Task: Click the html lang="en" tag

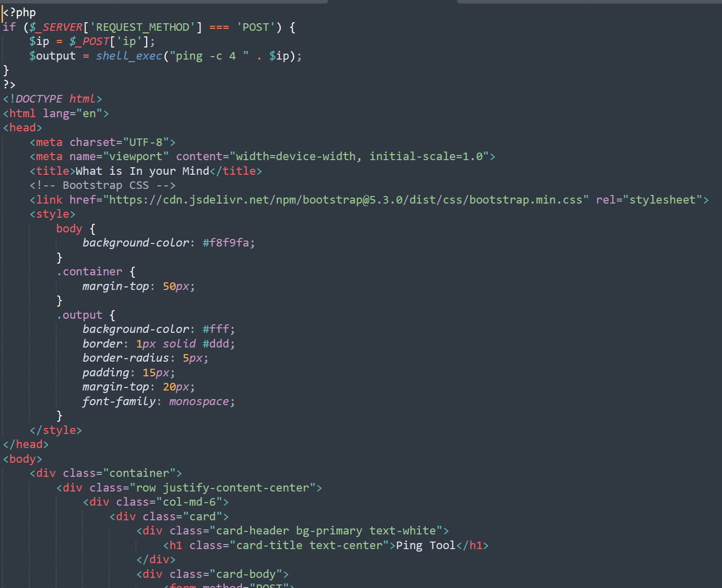Action: click(x=56, y=113)
